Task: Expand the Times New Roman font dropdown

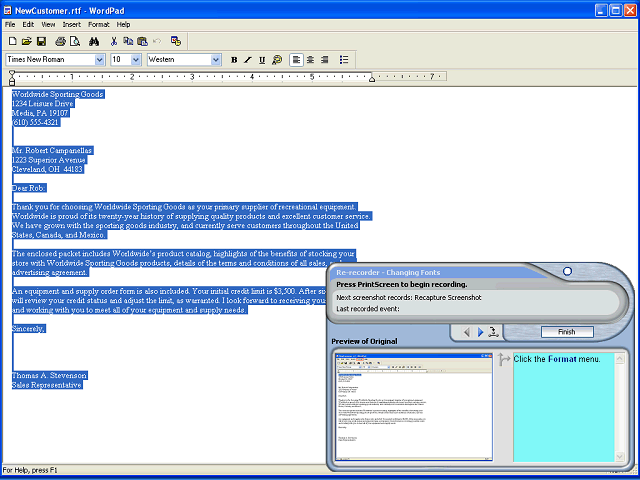Action: point(99,60)
